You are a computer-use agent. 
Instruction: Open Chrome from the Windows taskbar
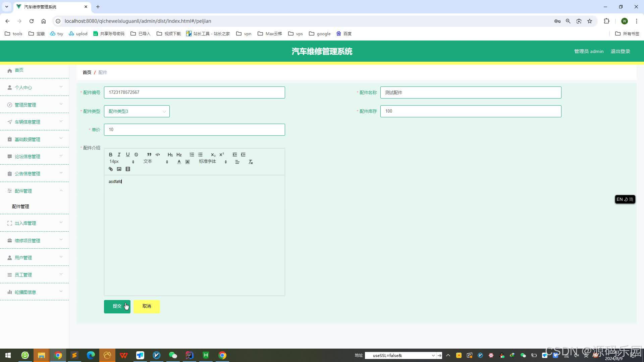(x=58, y=355)
